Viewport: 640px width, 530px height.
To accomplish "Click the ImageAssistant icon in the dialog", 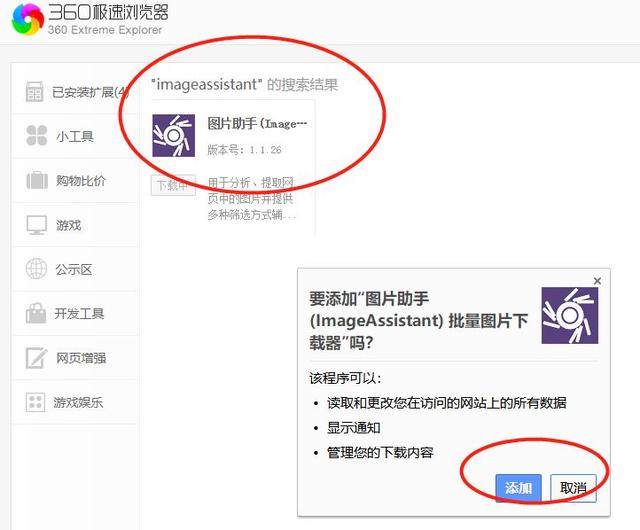I will [x=570, y=316].
